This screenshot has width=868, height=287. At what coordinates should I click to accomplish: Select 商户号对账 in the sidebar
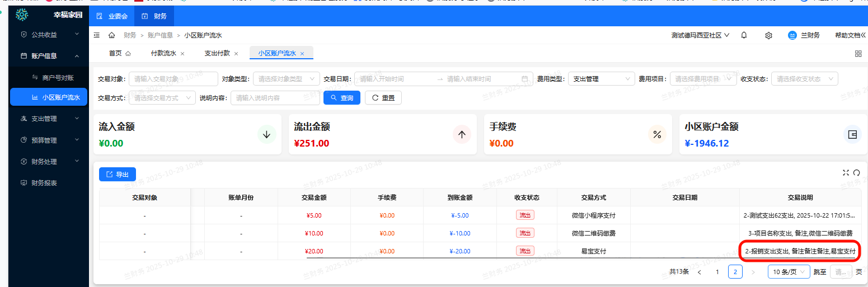tap(58, 77)
